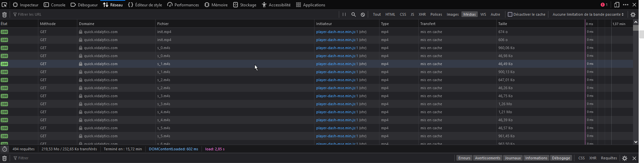The height and width of the screenshot is (163, 644).
Task: Open the network search magnifier
Action: (353, 14)
